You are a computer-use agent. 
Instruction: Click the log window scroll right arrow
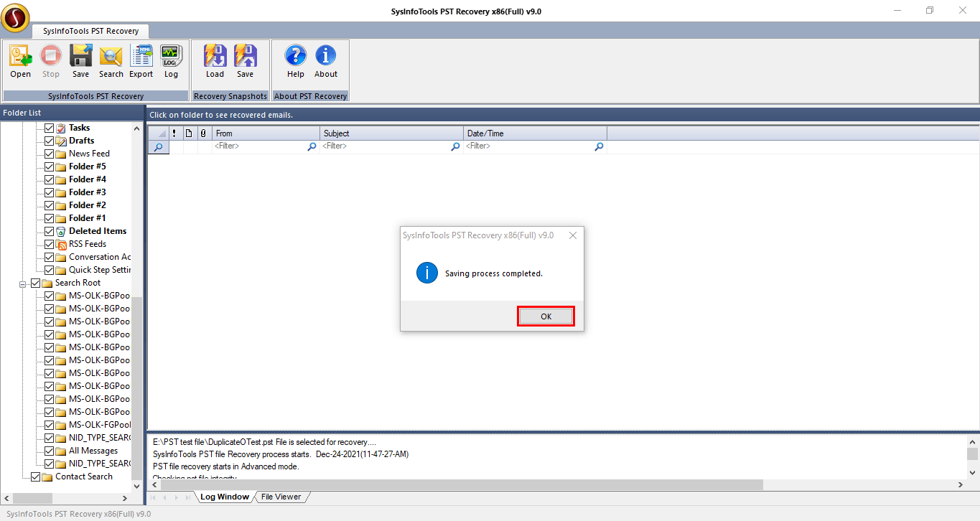(961, 485)
